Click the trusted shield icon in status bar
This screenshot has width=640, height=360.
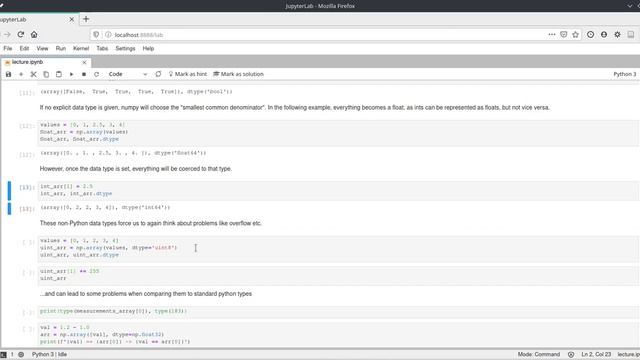tap(571, 355)
